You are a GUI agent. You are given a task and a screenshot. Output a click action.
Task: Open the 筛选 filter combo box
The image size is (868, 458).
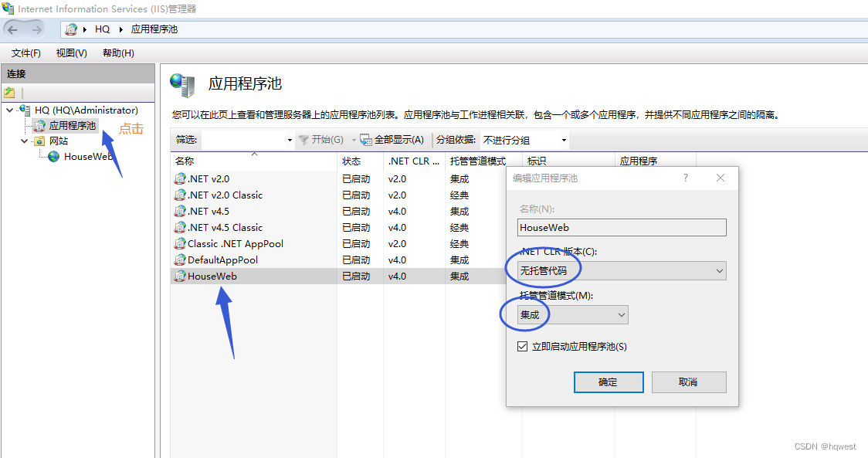pos(248,140)
